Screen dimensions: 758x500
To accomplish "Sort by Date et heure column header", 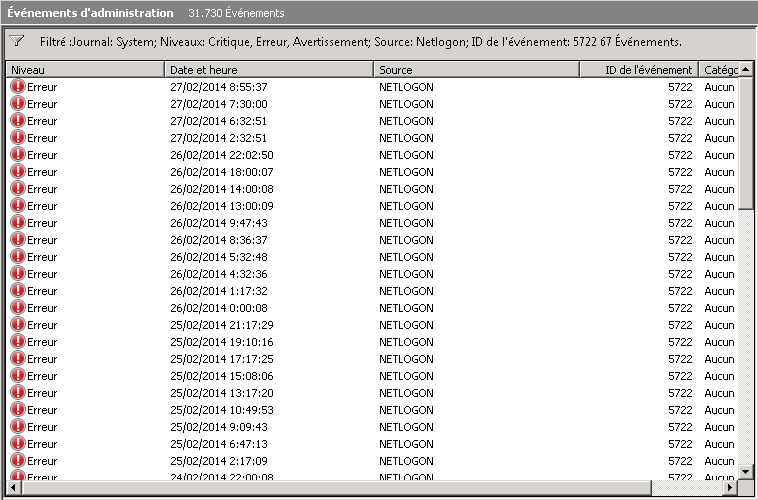I will [269, 70].
